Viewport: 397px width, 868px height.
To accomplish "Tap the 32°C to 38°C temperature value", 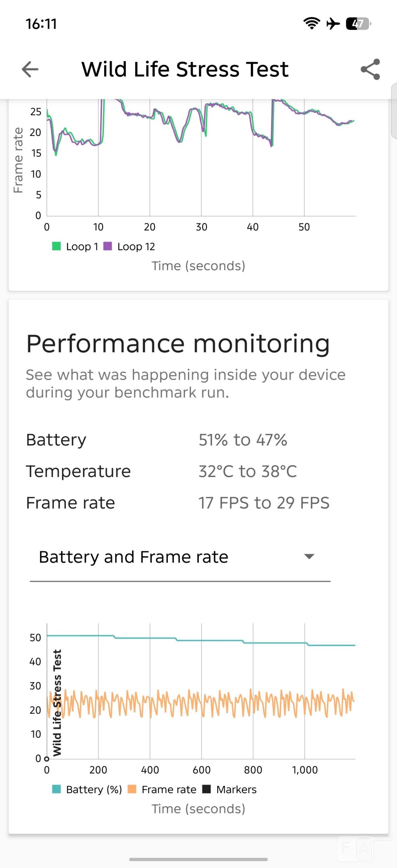I will 248,471.
